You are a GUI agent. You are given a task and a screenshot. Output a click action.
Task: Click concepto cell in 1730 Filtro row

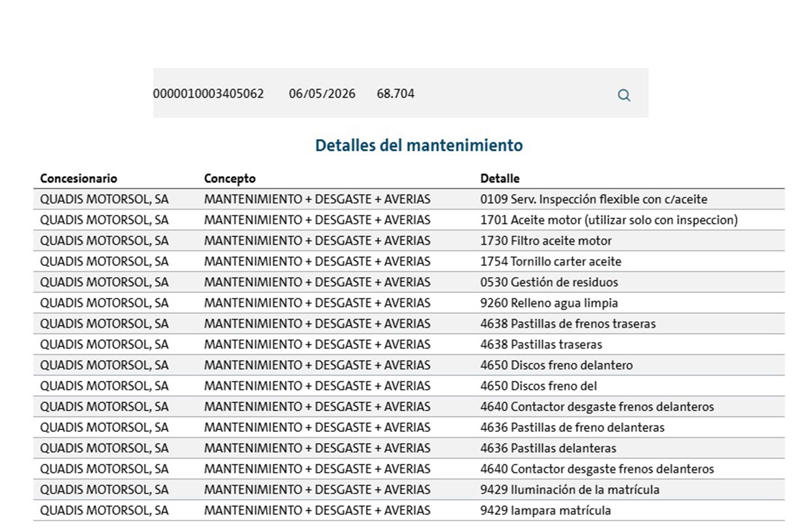[317, 241]
